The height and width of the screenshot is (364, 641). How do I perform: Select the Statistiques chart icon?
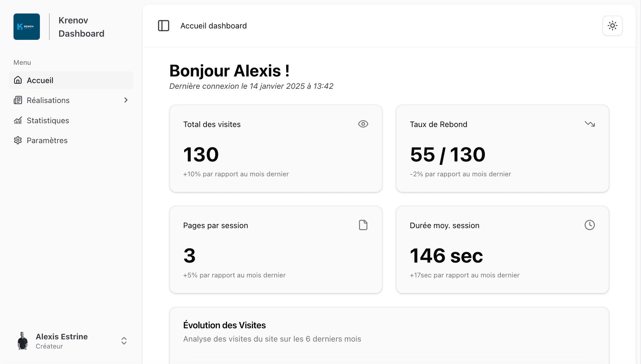(x=18, y=120)
